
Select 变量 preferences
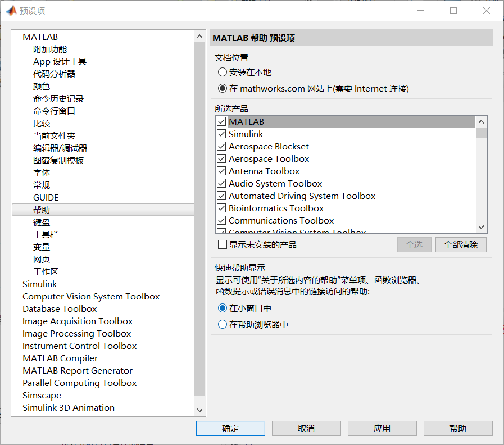(x=42, y=247)
